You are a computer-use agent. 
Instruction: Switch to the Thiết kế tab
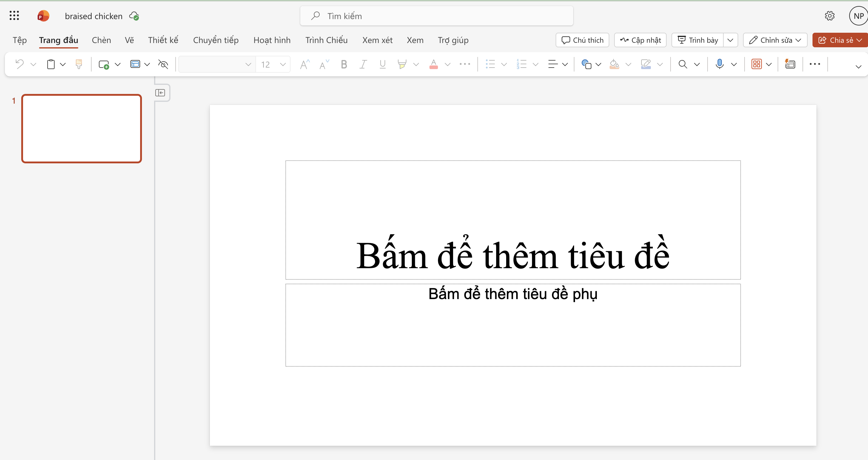(163, 40)
